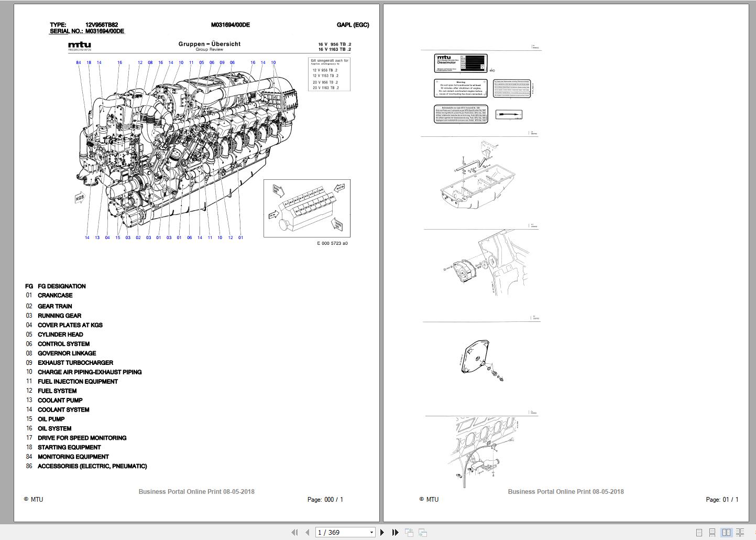Click the 'Warning' label plate drawing
This screenshot has height=540, width=756.
tap(461, 88)
